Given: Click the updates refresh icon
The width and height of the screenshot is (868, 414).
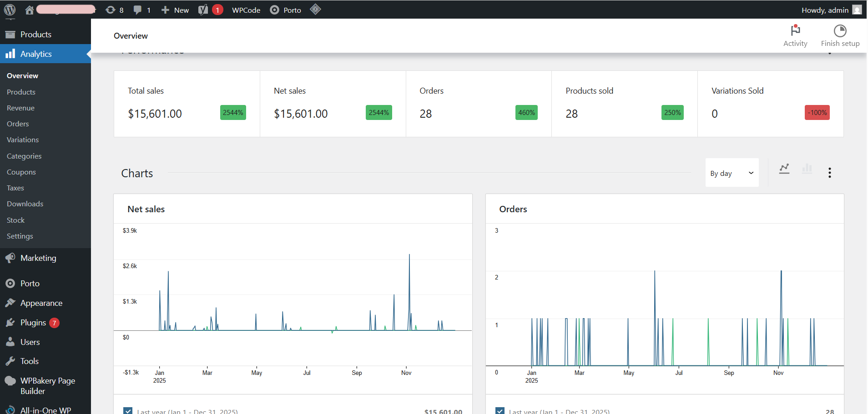Looking at the screenshot, I should (x=110, y=10).
